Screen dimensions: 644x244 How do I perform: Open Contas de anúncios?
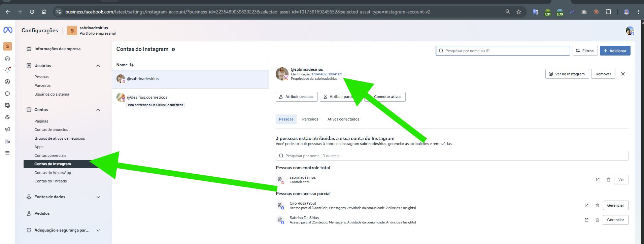(51, 130)
